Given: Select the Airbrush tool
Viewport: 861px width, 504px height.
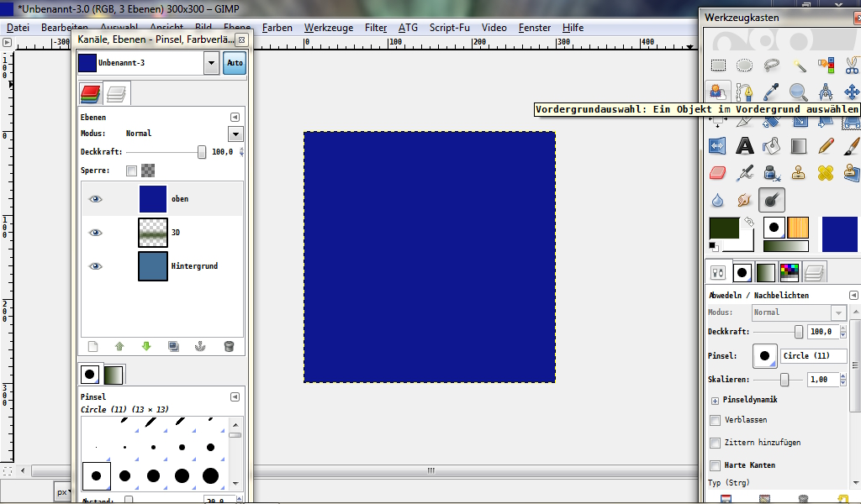Looking at the screenshot, I should click(x=745, y=173).
